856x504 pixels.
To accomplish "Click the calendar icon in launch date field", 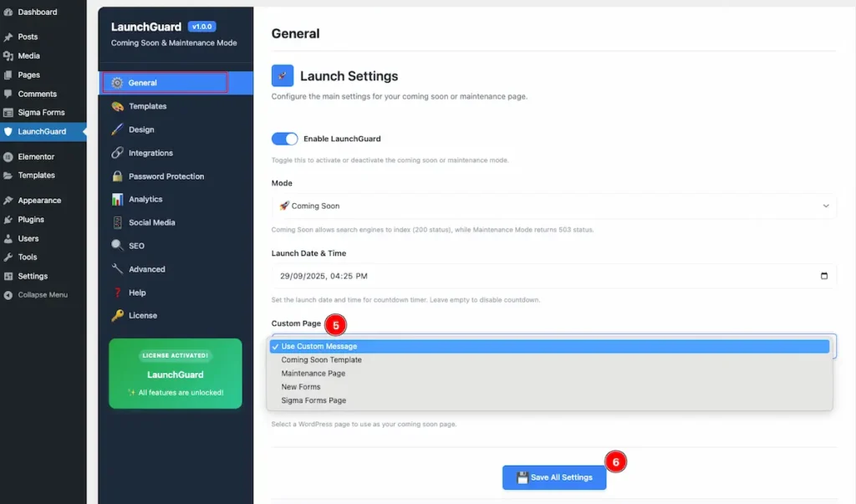I will point(823,276).
